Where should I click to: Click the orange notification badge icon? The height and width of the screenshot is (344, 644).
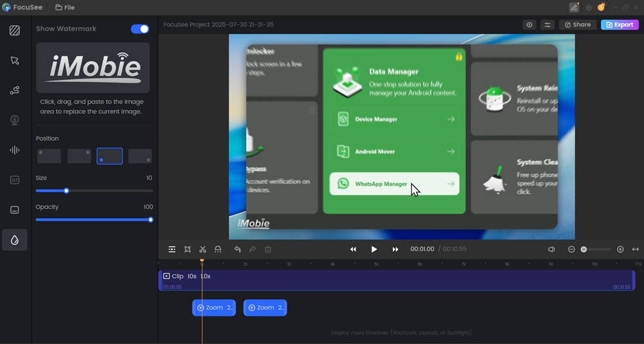tap(601, 7)
